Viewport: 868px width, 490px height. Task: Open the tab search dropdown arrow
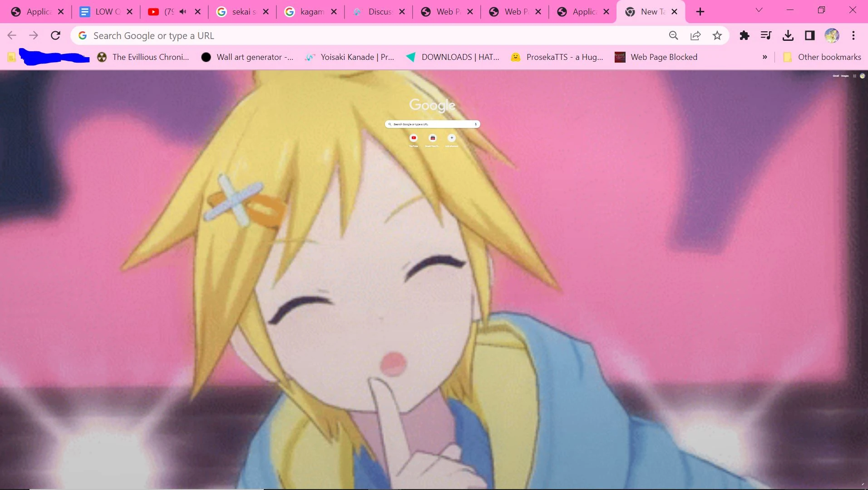coord(758,10)
